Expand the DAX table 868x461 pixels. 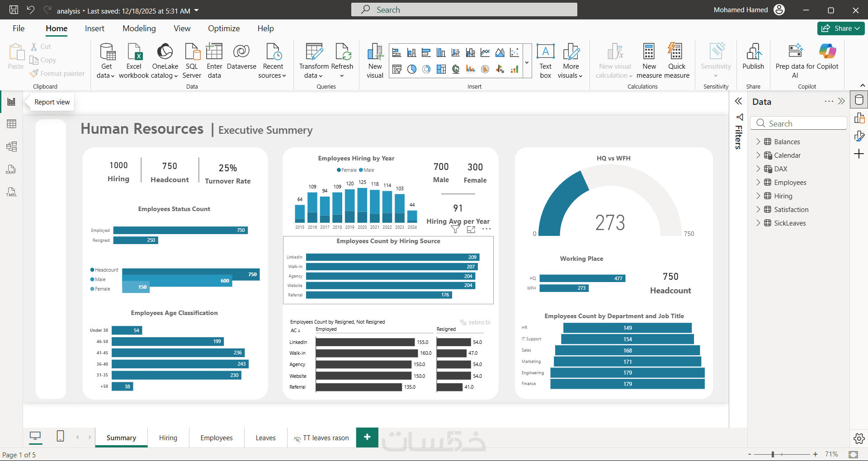(758, 169)
